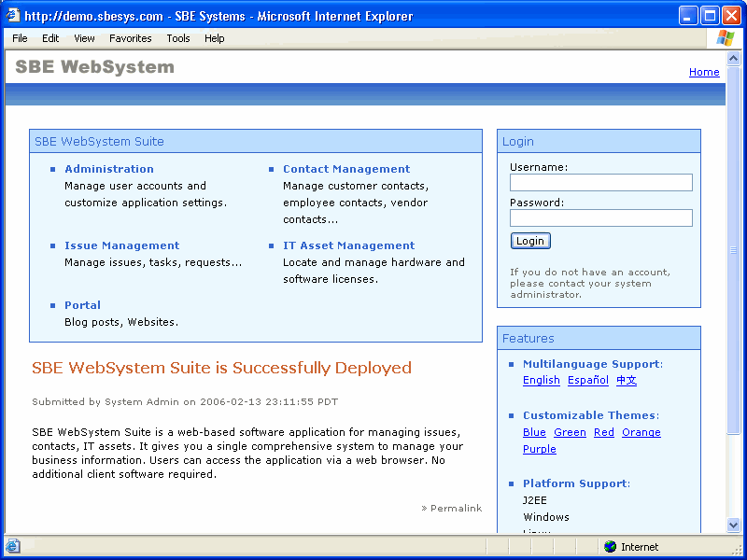
Task: Open the Portal link
Action: (82, 305)
